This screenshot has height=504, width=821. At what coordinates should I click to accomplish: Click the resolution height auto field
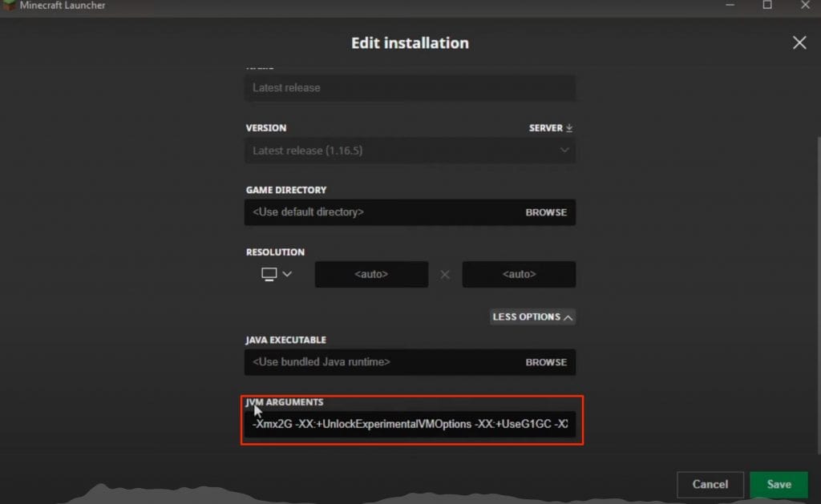point(519,274)
